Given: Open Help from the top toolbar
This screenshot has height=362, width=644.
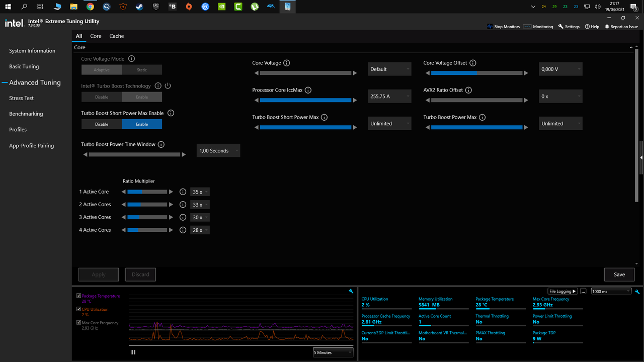Looking at the screenshot, I should [592, 27].
